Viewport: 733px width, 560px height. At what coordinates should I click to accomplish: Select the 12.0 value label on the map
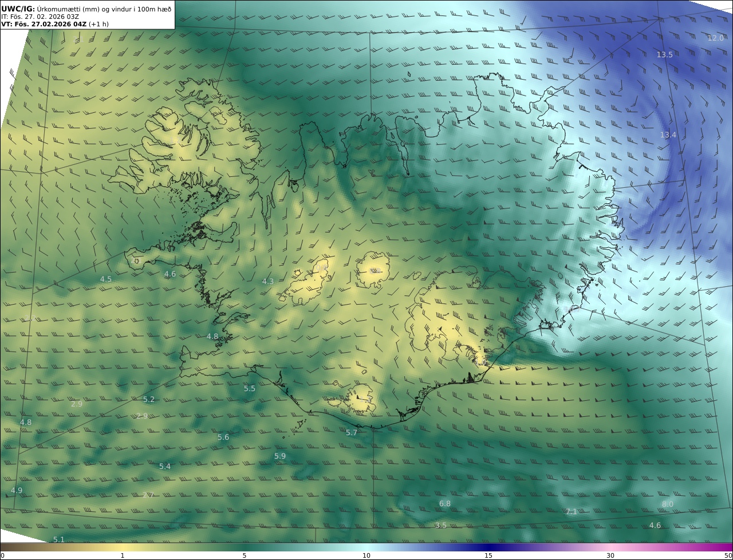(x=715, y=38)
